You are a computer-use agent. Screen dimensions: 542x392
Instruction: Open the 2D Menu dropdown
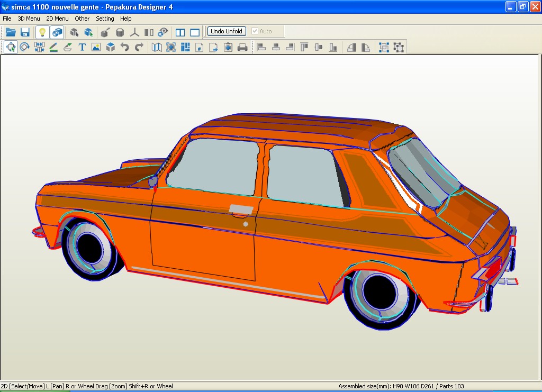point(57,19)
